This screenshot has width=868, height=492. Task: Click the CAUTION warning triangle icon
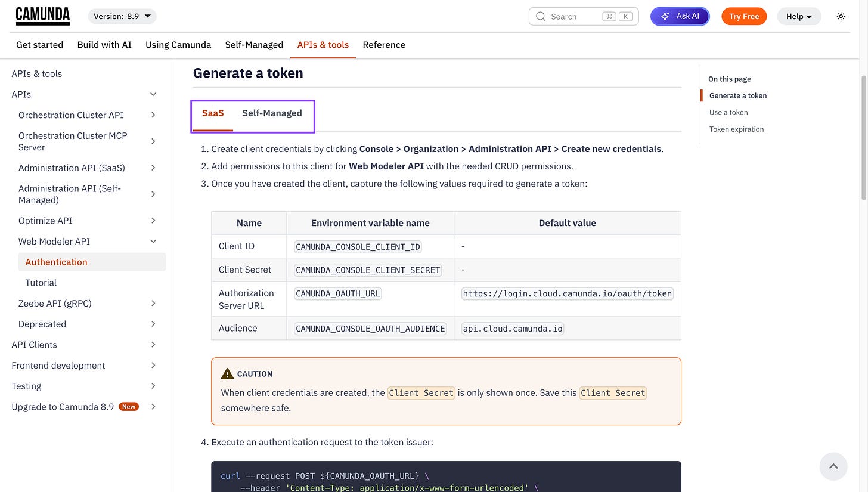pyautogui.click(x=227, y=374)
